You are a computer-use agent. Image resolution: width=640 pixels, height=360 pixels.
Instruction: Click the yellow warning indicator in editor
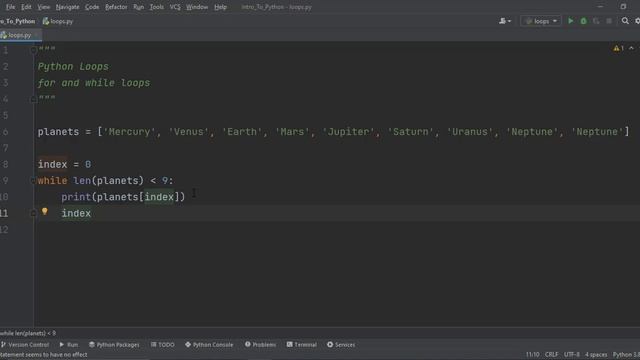pos(618,48)
